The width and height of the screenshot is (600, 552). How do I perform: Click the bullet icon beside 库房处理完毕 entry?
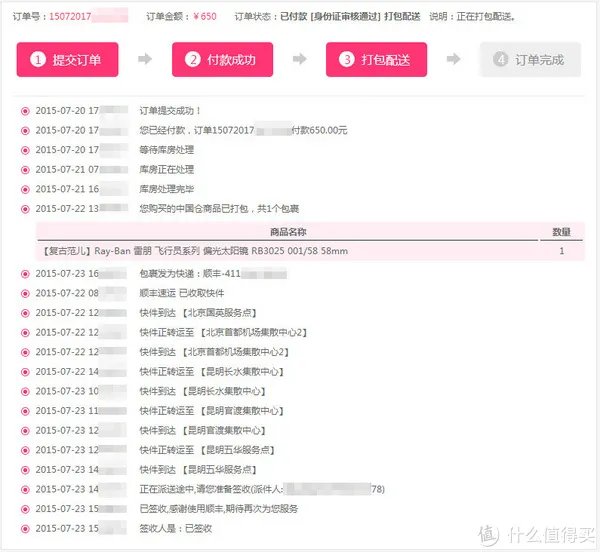[25, 189]
